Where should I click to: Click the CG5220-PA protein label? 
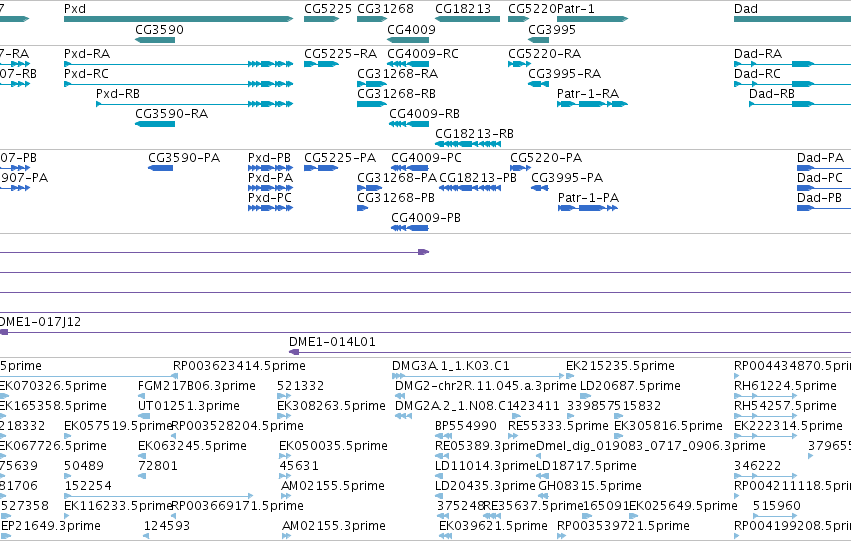pos(546,158)
